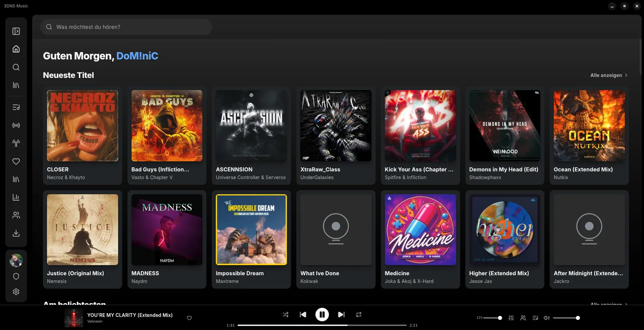This screenshot has height=330, width=644.
Task: Open the now-playing cover art in the player bar
Action: pos(74,318)
